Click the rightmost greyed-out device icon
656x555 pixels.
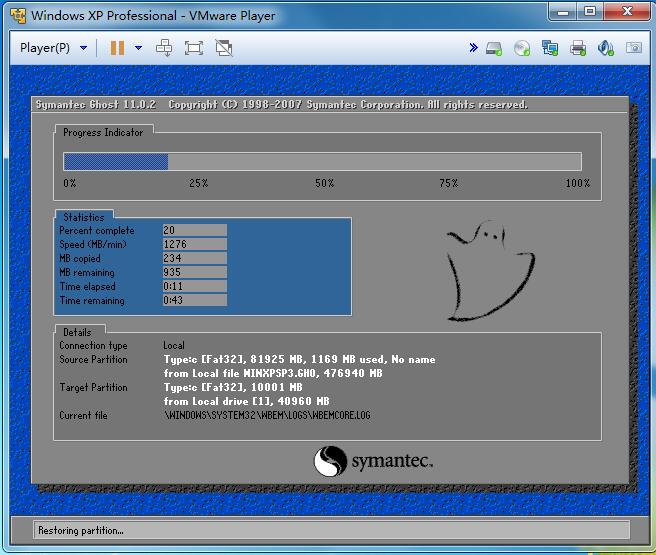tap(634, 48)
